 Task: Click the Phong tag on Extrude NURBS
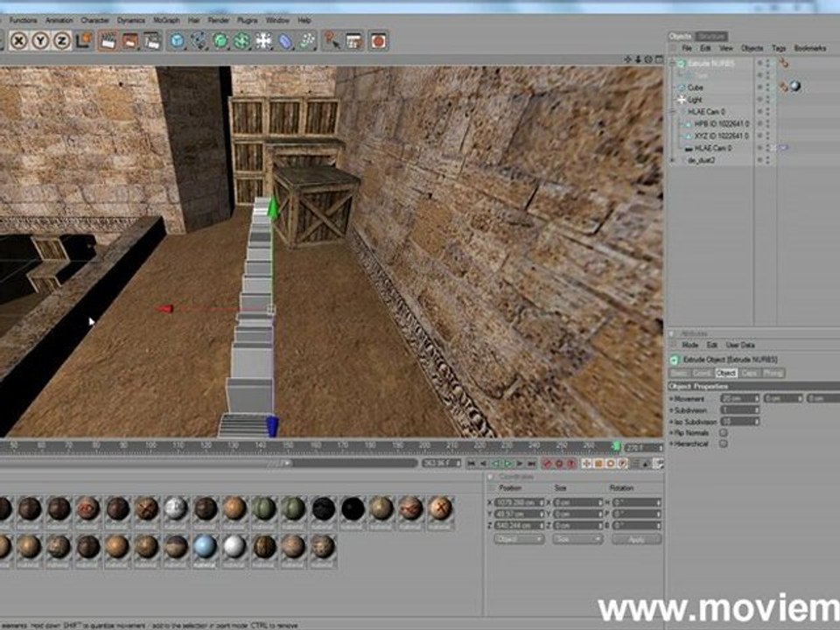784,63
